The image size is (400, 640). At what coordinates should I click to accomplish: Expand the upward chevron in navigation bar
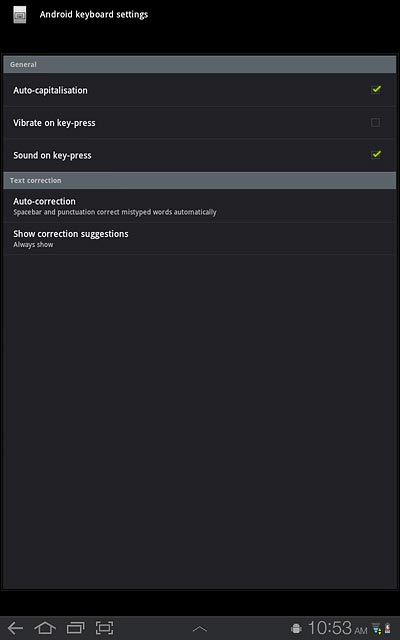click(200, 629)
